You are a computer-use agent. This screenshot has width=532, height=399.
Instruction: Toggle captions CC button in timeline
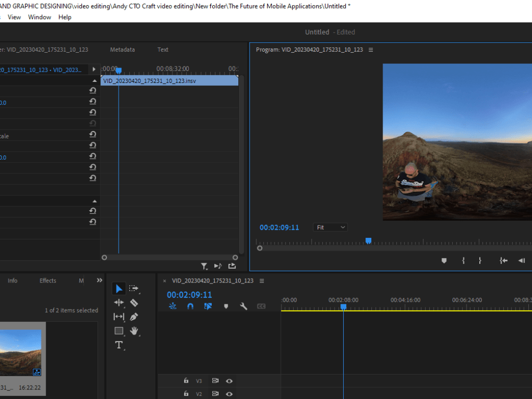coord(261,306)
